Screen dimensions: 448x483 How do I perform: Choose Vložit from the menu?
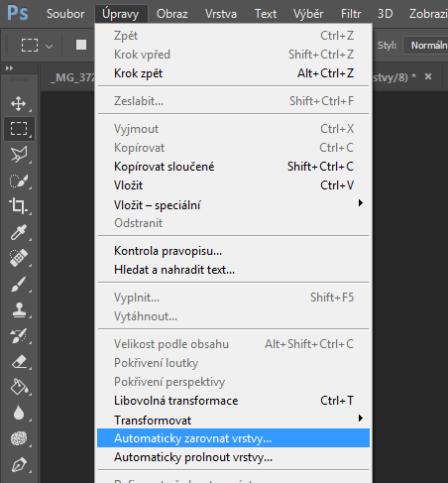(x=233, y=185)
